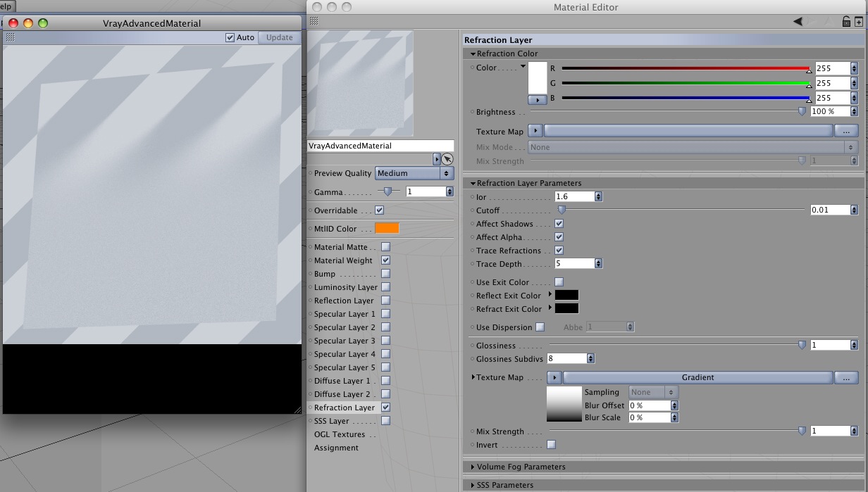This screenshot has width=868, height=492.
Task: Toggle the Auto checkbox in preview window
Action: pos(230,37)
